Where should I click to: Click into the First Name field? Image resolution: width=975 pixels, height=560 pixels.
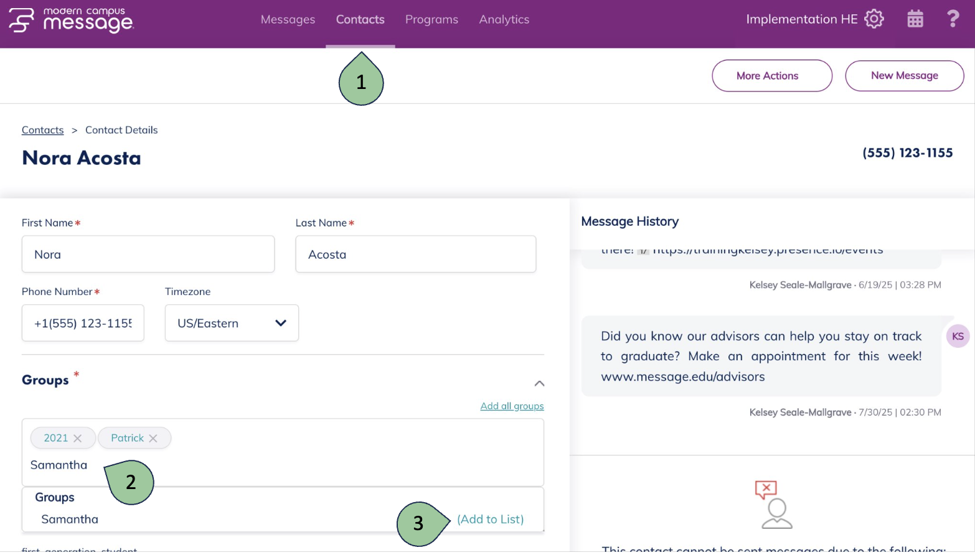tap(148, 254)
